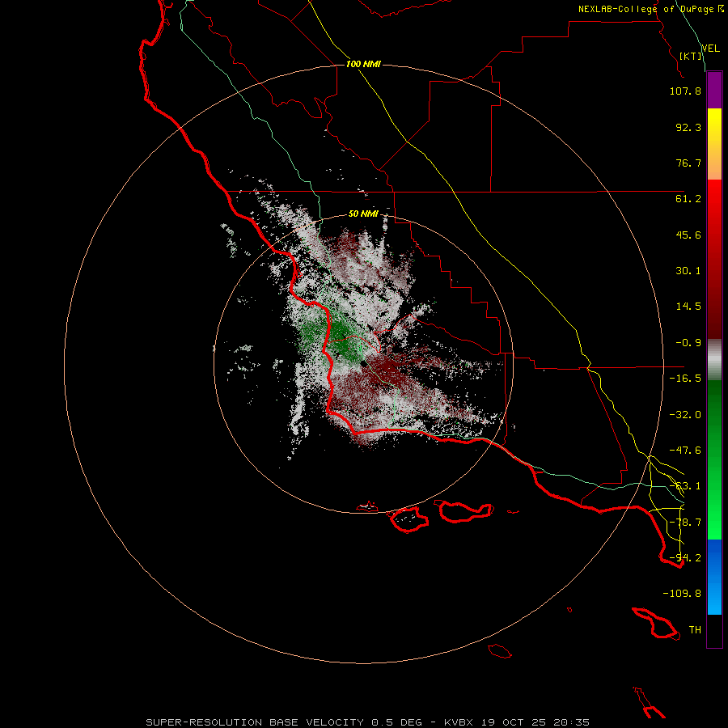Click the [KT] units label

[x=691, y=56]
